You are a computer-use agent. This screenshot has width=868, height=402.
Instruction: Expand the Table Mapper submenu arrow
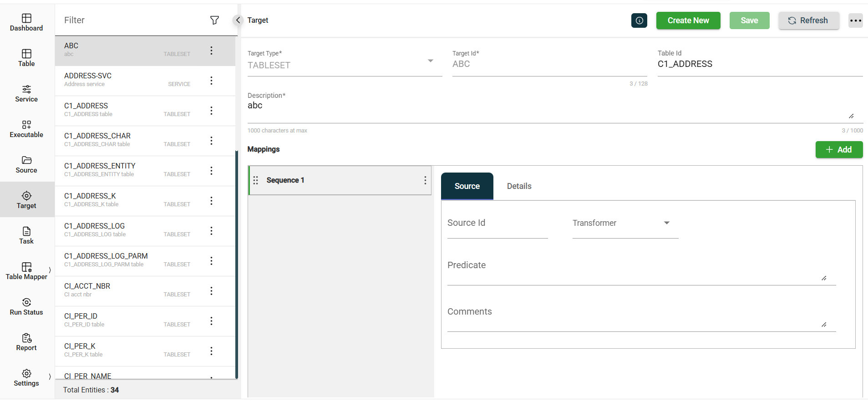tap(50, 270)
